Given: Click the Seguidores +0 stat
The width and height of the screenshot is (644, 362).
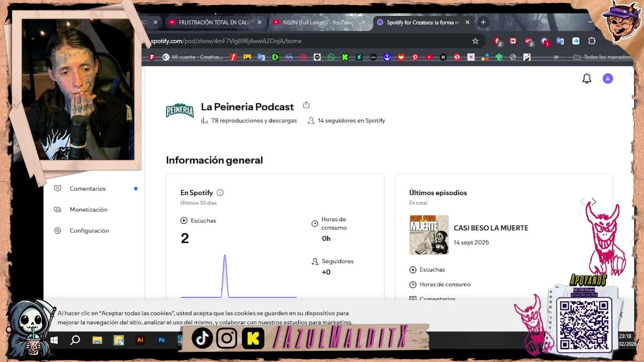Looking at the screenshot, I should pyautogui.click(x=333, y=266).
